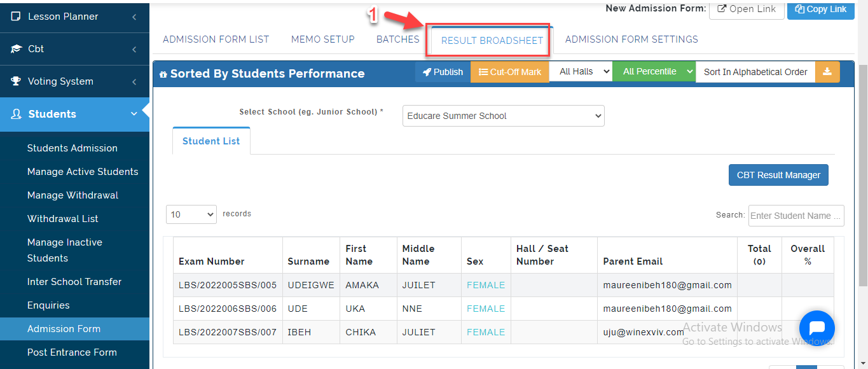Open Inter School Transfer
Viewport: 868px width, 369px height.
74,282
